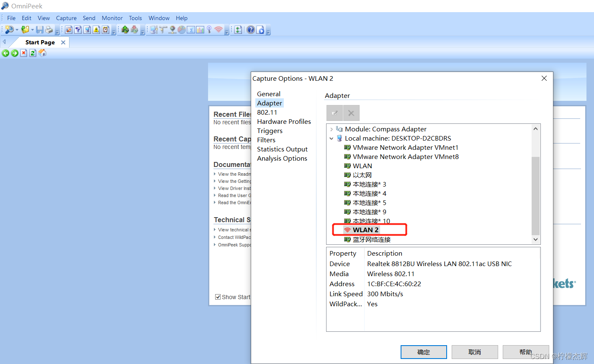Click the Device Realtek 8812BU description
Image resolution: width=594 pixels, height=364 pixels.
(439, 264)
